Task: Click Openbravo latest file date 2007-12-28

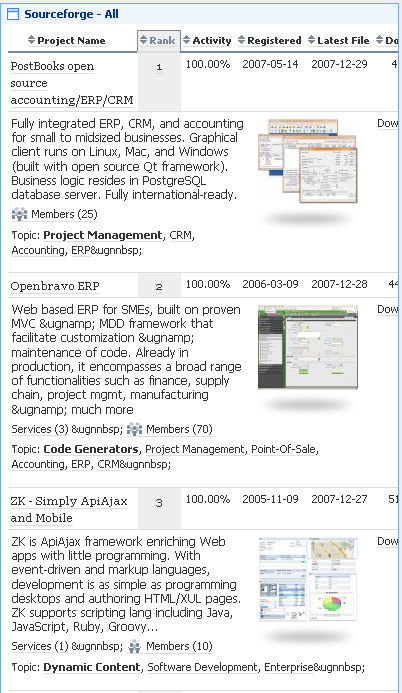Action: 339,284
